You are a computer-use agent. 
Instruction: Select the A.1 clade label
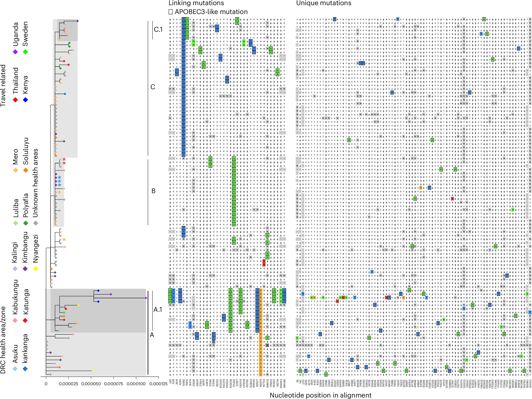click(x=158, y=310)
